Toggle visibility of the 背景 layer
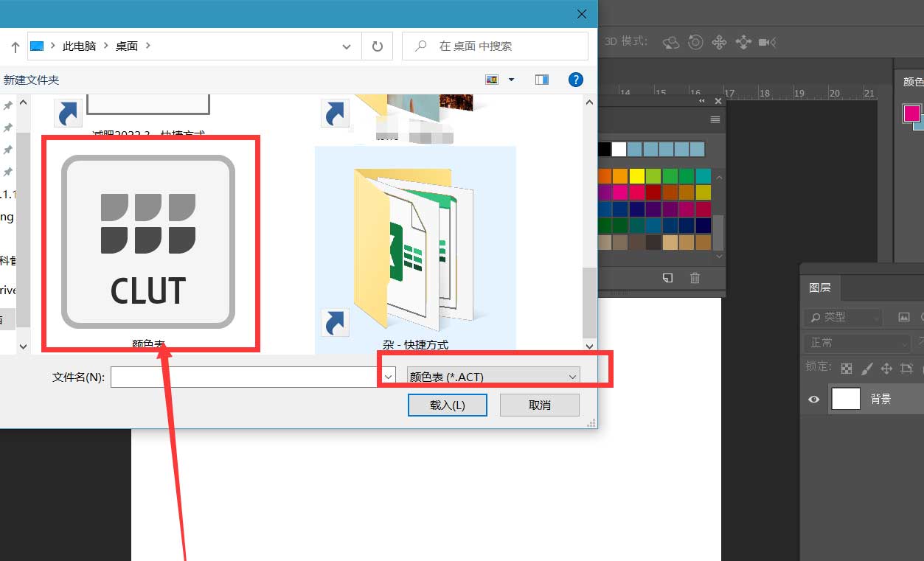924x561 pixels. (x=814, y=399)
